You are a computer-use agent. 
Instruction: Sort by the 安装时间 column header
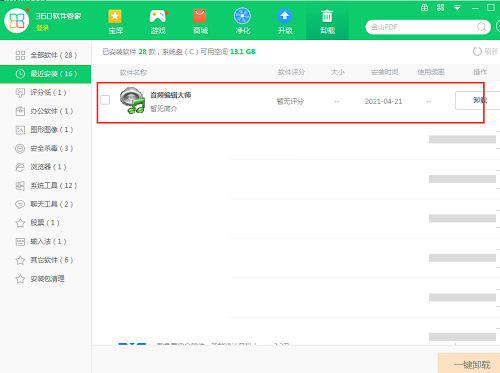pyautogui.click(x=385, y=72)
